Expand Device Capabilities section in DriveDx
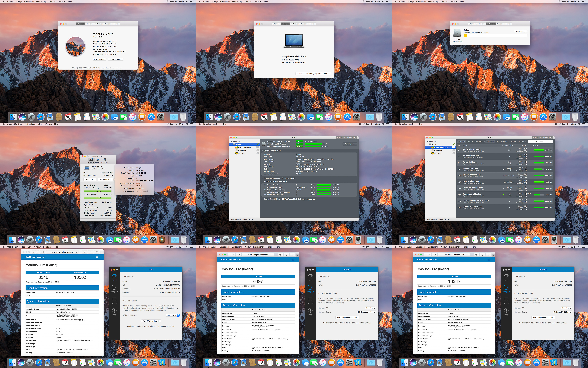Screen dimensions: 588x368 (x=262, y=199)
